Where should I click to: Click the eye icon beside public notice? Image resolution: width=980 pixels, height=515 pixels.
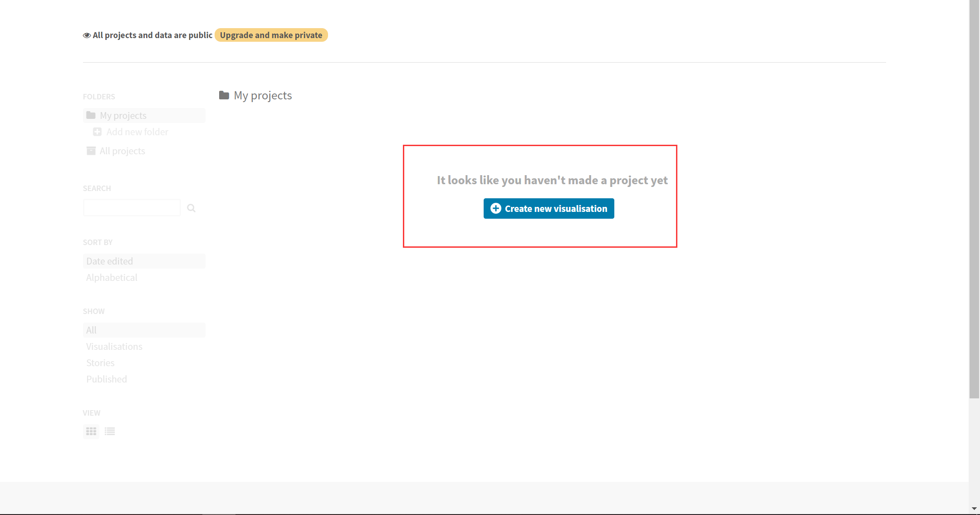click(x=87, y=35)
